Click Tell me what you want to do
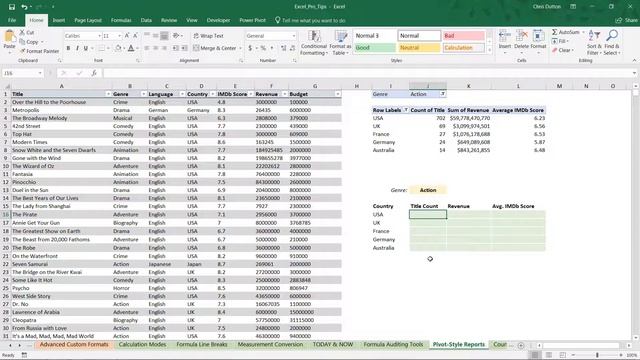 310,20
